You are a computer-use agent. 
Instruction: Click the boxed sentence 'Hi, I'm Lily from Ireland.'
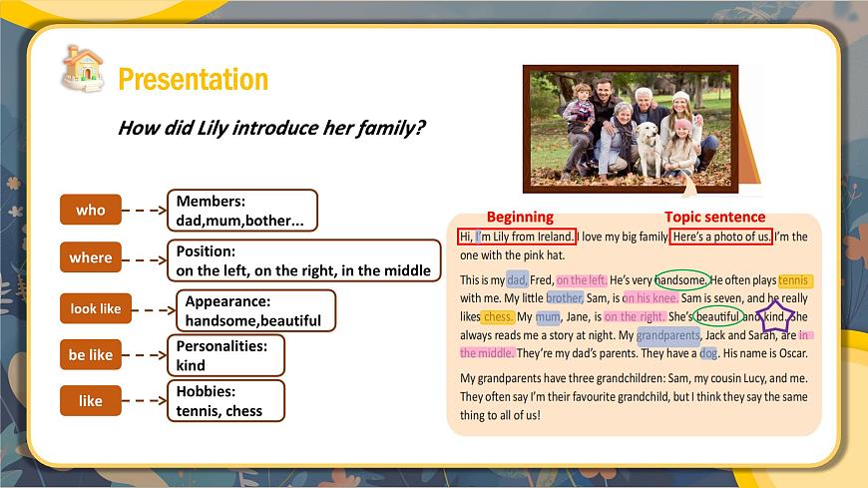pos(517,237)
